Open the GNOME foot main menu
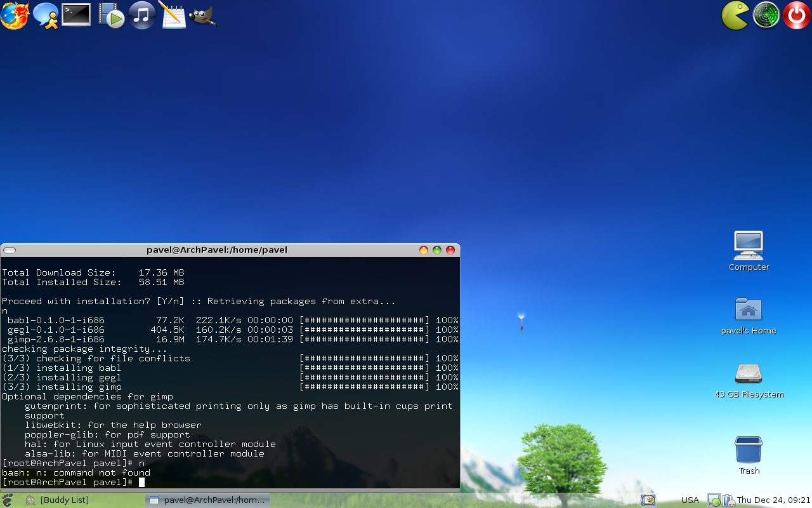The height and width of the screenshot is (508, 812). (x=7, y=500)
